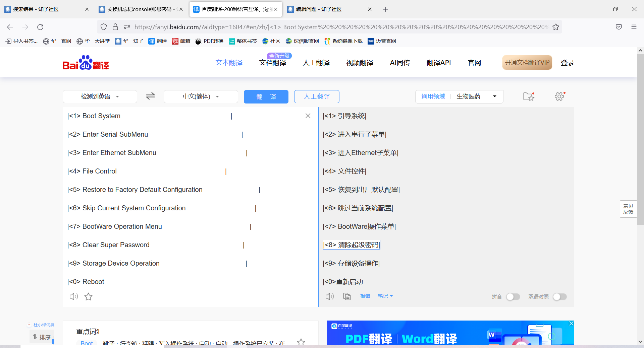Open the browser application menu
The height and width of the screenshot is (348, 644).
tap(634, 27)
